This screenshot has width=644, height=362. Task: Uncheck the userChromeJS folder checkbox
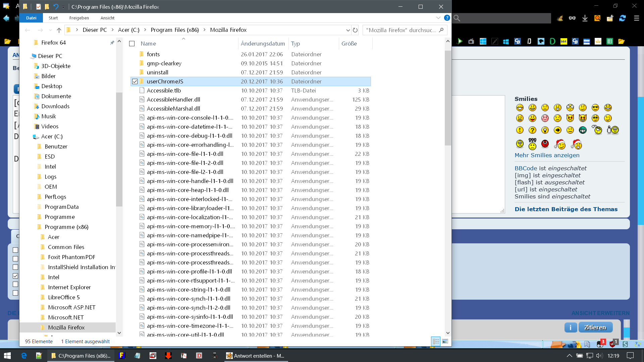click(x=135, y=81)
